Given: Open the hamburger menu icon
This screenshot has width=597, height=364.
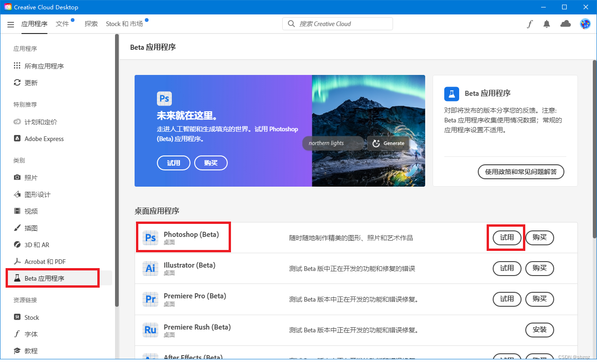Looking at the screenshot, I should (11, 24).
